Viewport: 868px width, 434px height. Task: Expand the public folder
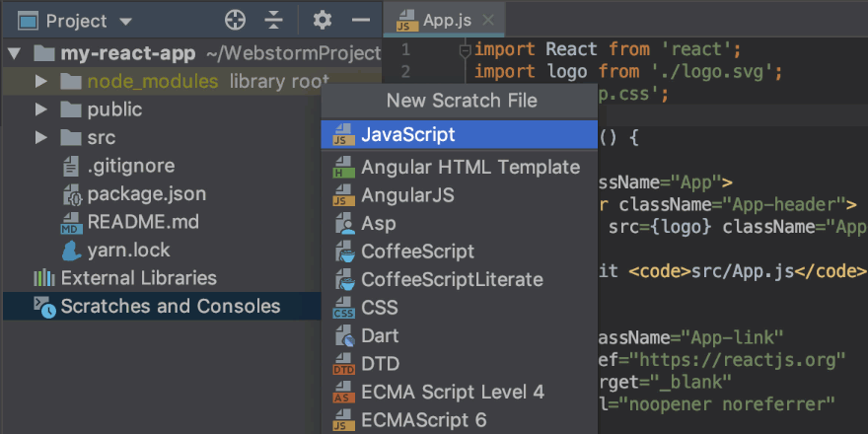pyautogui.click(x=41, y=109)
